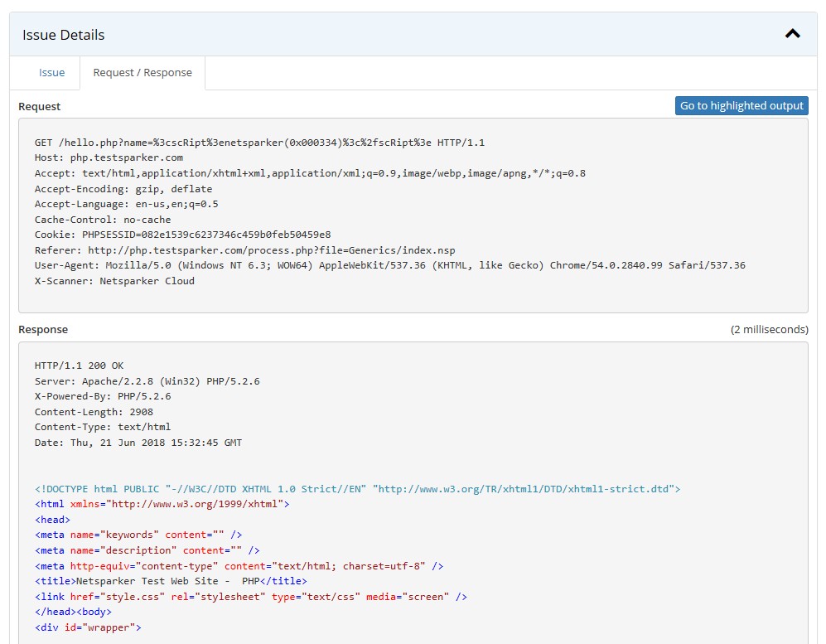Click the style.css link tag line

(x=251, y=597)
